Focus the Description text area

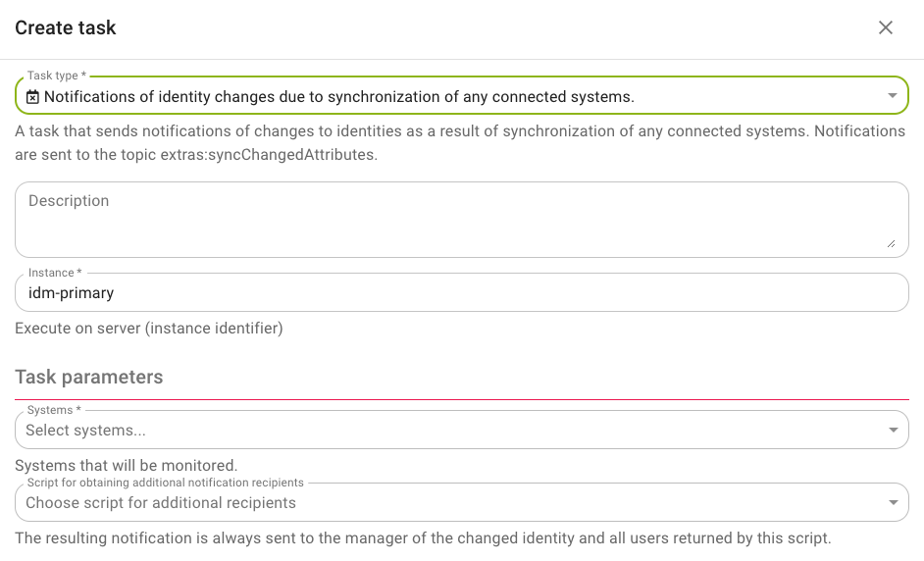(x=461, y=220)
